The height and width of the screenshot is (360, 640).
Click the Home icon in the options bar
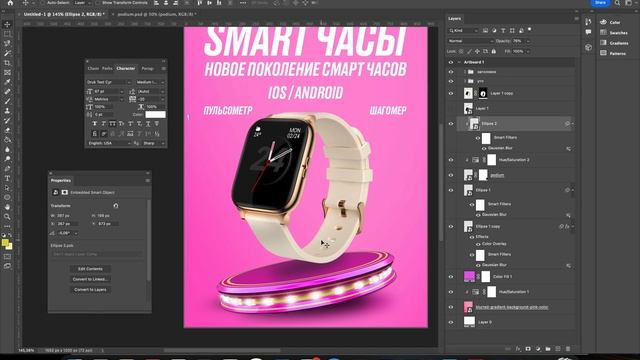pyautogui.click(x=10, y=3)
